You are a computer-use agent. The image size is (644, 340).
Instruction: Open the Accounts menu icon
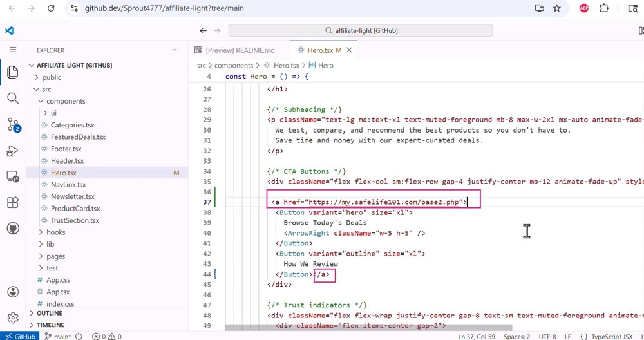click(x=13, y=292)
